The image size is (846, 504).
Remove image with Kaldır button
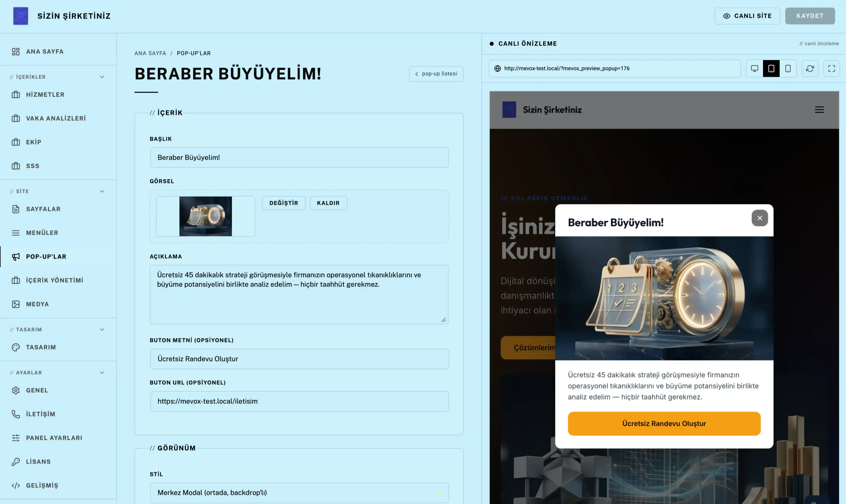[328, 203]
